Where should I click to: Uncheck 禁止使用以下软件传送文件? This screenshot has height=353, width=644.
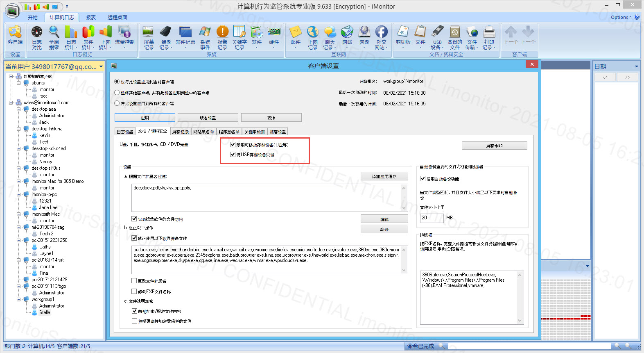tap(134, 238)
